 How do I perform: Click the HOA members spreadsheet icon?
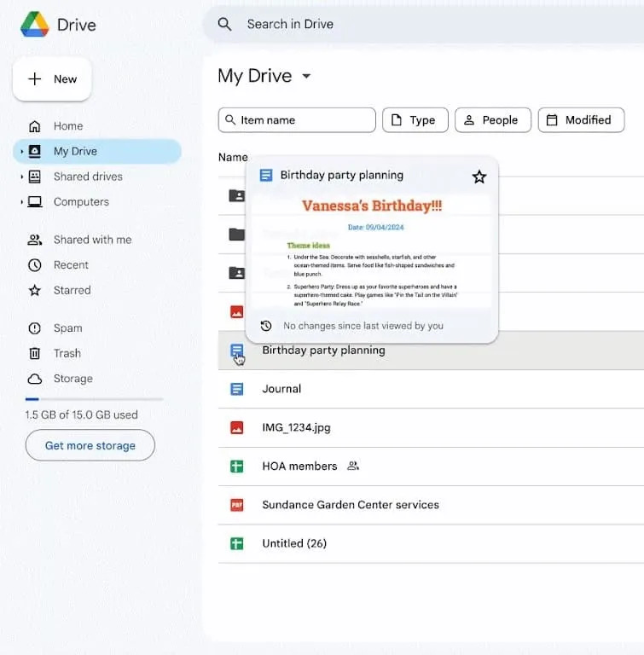tap(237, 467)
